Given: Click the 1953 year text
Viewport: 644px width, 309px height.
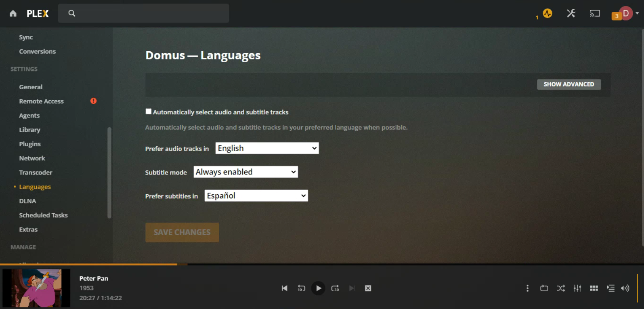Looking at the screenshot, I should (x=86, y=288).
